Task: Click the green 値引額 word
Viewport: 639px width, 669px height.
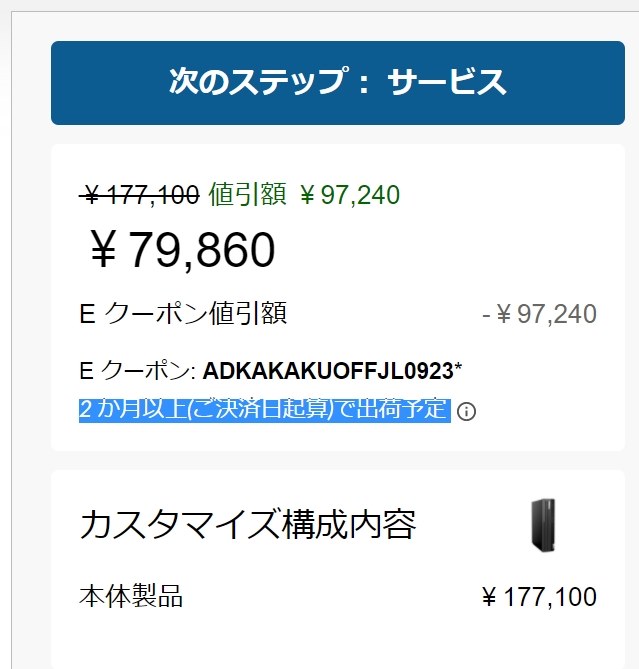Action: (x=247, y=195)
